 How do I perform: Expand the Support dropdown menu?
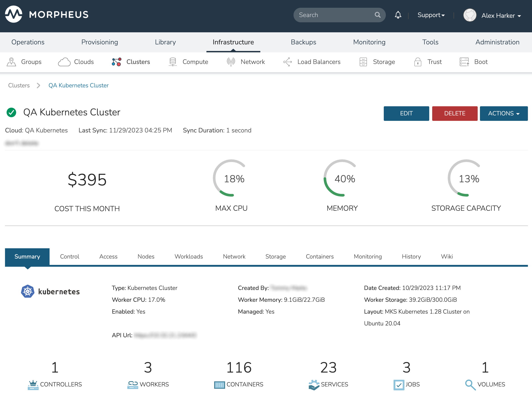(431, 15)
